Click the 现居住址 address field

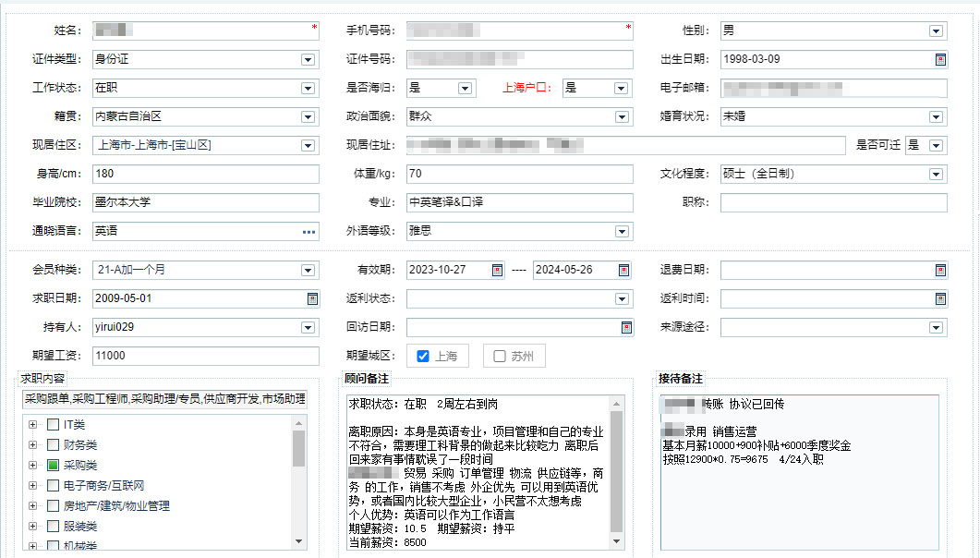pyautogui.click(x=625, y=146)
